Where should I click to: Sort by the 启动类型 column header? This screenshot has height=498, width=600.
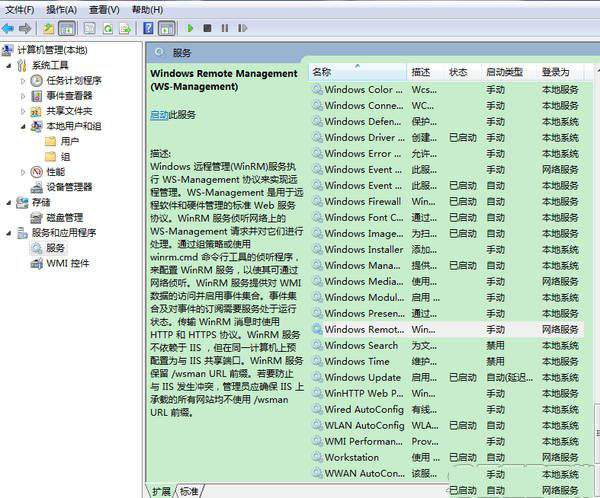click(509, 72)
